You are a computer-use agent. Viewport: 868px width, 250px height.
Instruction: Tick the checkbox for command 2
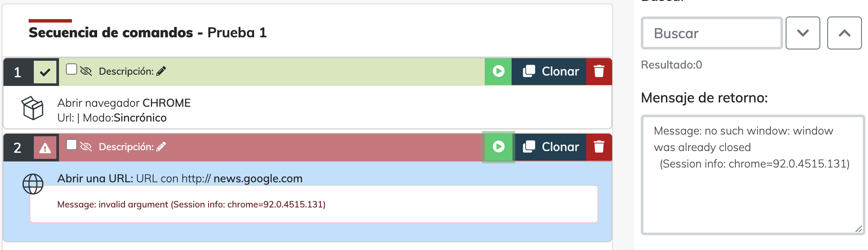pyautogui.click(x=72, y=145)
